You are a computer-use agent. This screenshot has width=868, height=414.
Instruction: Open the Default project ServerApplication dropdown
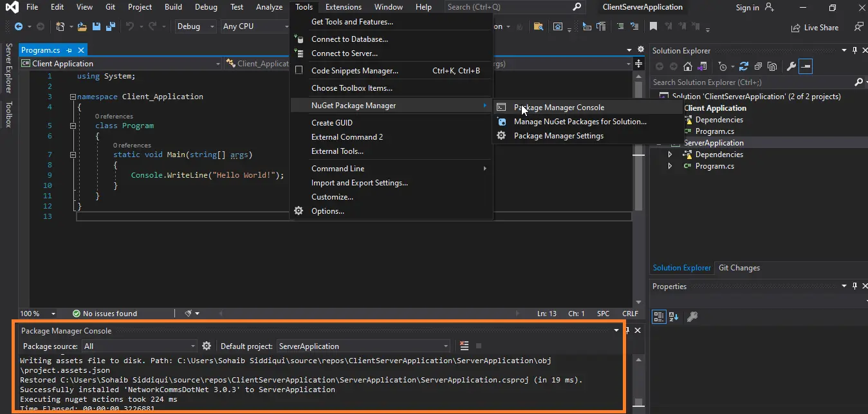[x=364, y=346]
